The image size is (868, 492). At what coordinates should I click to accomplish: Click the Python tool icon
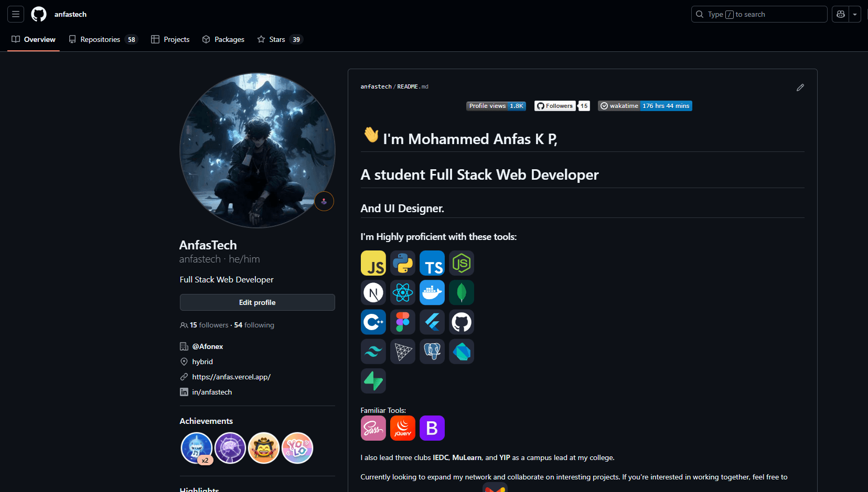coord(403,263)
